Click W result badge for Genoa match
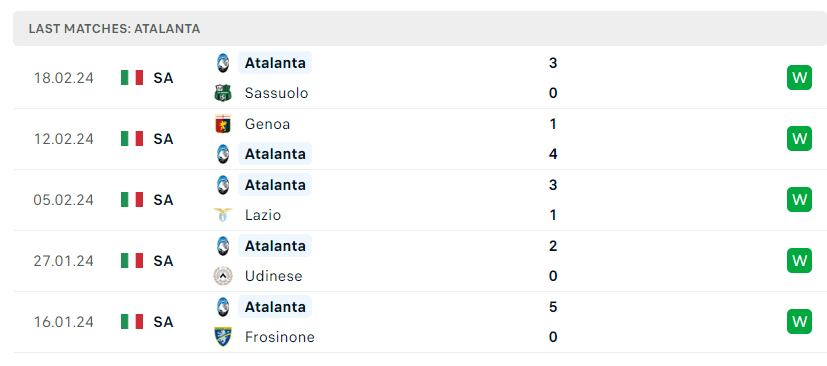Screen dimensions: 827x366 (x=799, y=139)
